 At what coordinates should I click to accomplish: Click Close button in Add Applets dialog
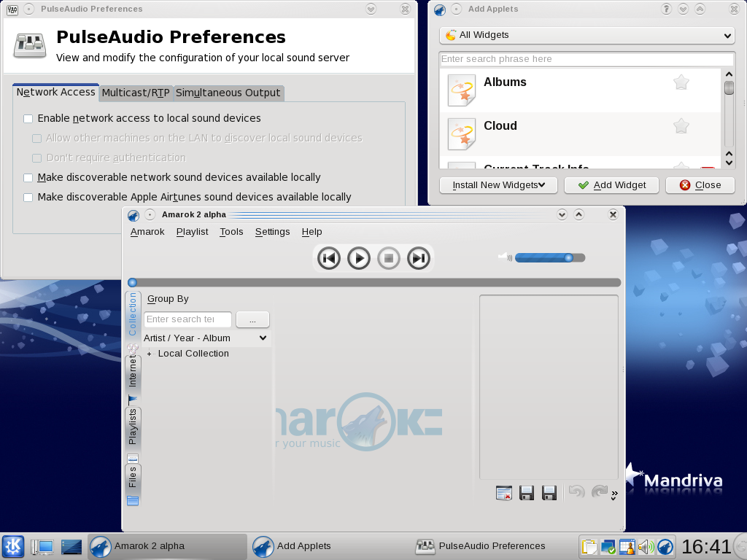pos(700,185)
